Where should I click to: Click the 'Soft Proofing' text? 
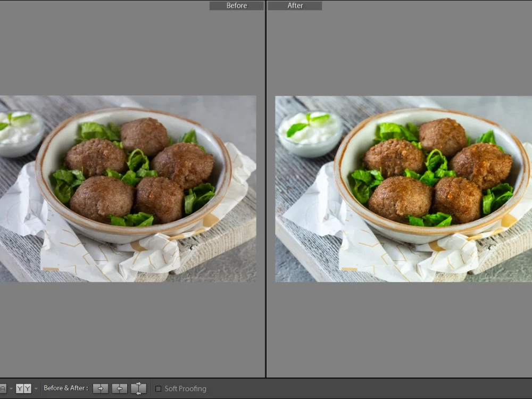pos(186,389)
